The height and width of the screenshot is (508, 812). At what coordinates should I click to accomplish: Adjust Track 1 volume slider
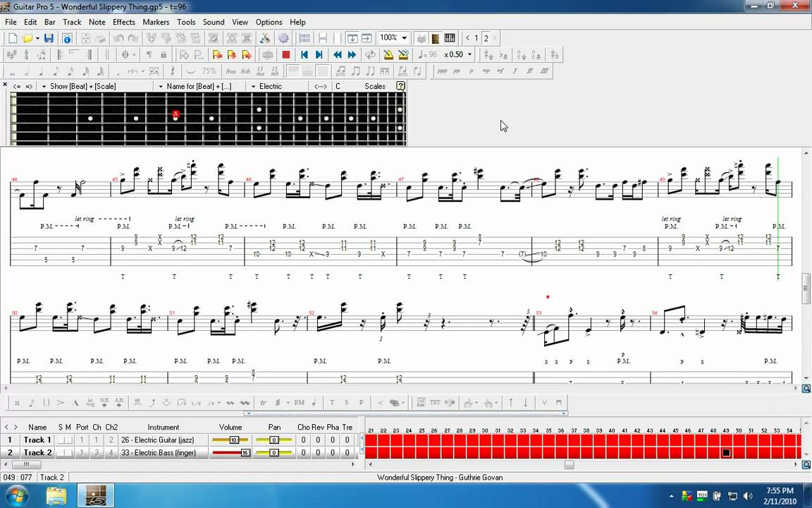[230, 440]
